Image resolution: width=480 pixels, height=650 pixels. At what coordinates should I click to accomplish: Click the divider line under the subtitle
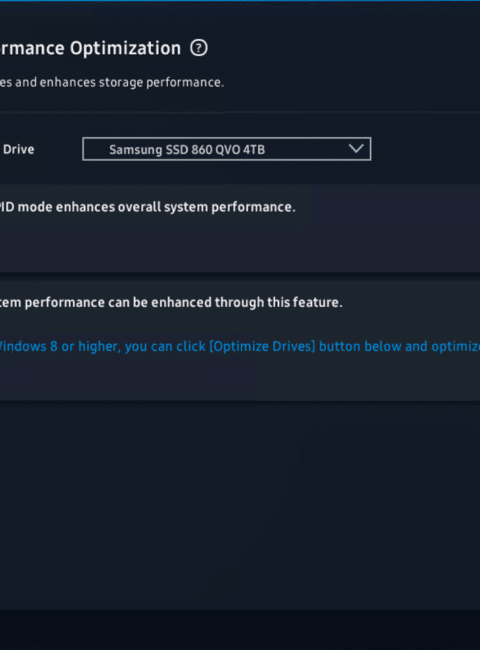point(240,112)
